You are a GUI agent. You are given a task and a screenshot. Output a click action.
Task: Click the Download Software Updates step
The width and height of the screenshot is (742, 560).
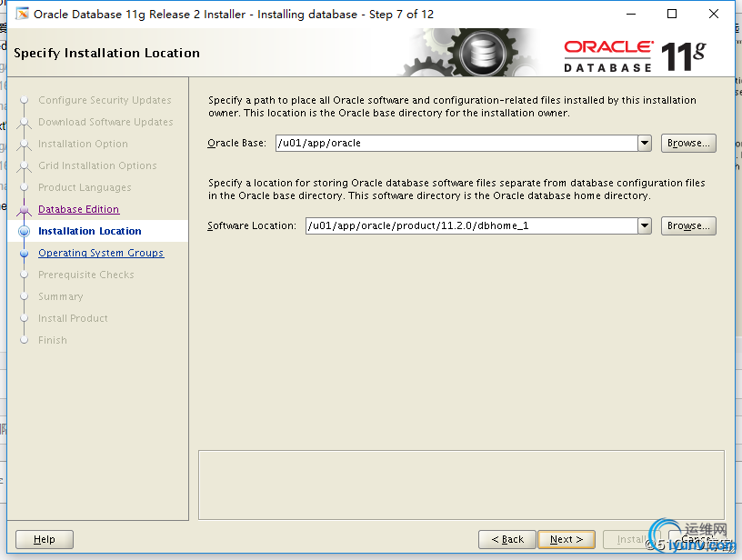[105, 122]
